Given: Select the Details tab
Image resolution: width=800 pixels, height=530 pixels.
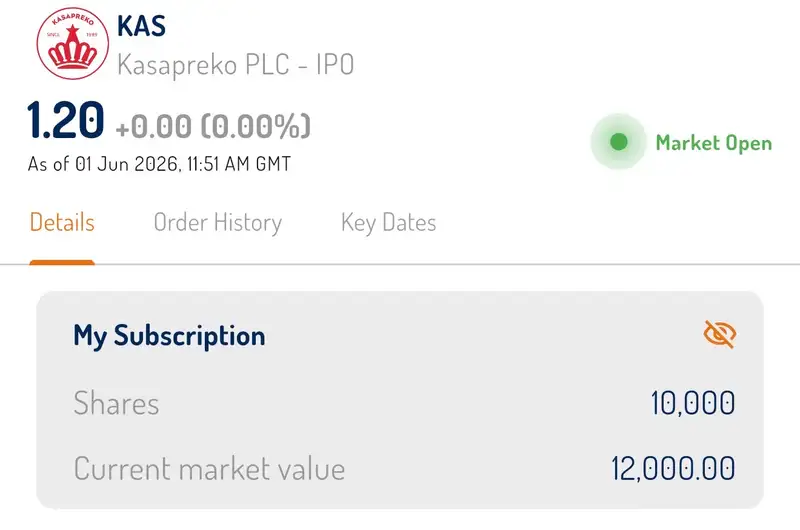Looking at the screenshot, I should pos(62,223).
